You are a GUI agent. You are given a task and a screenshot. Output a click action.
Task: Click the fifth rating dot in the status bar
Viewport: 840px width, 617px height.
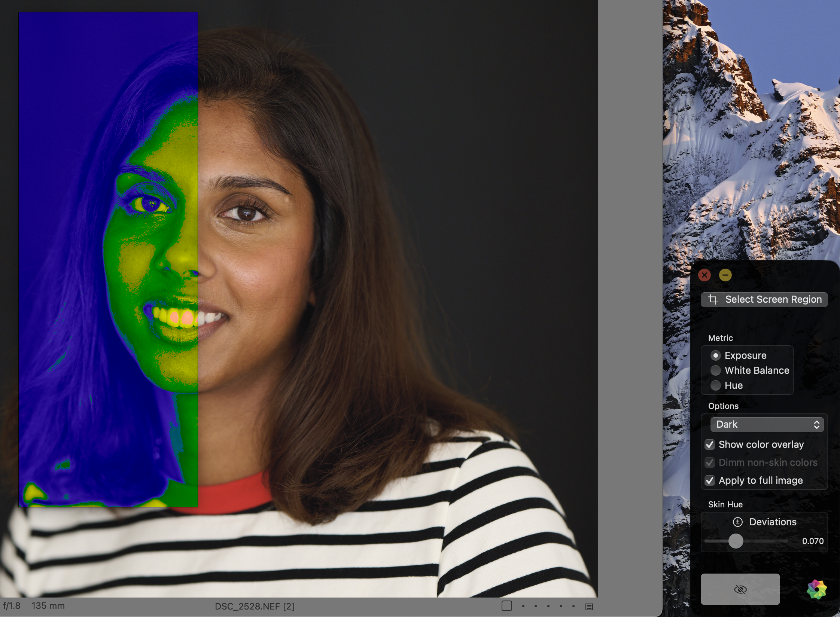(x=573, y=606)
